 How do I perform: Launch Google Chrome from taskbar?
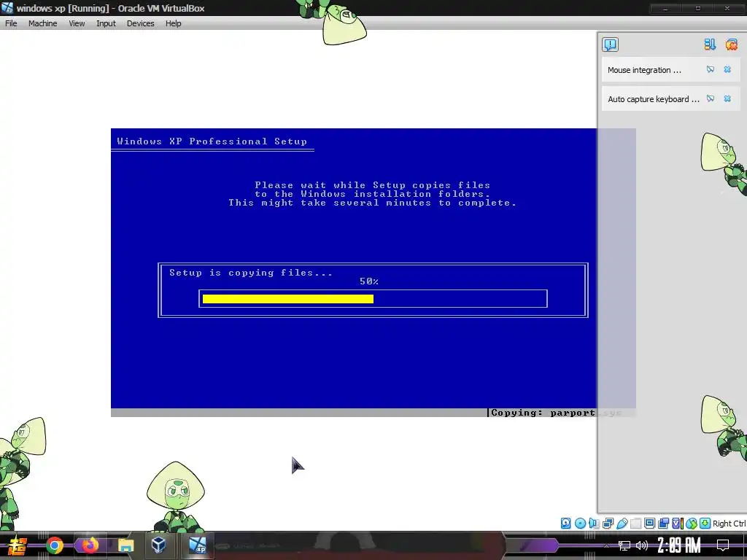point(55,545)
